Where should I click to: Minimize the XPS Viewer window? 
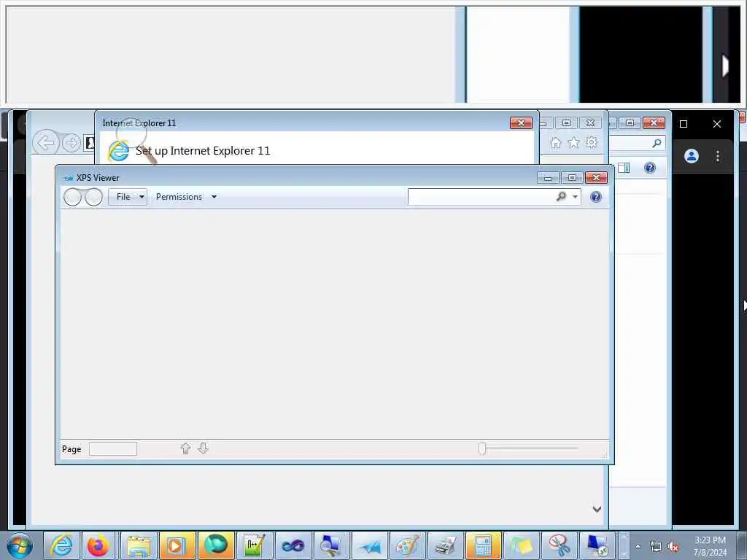[x=548, y=178]
